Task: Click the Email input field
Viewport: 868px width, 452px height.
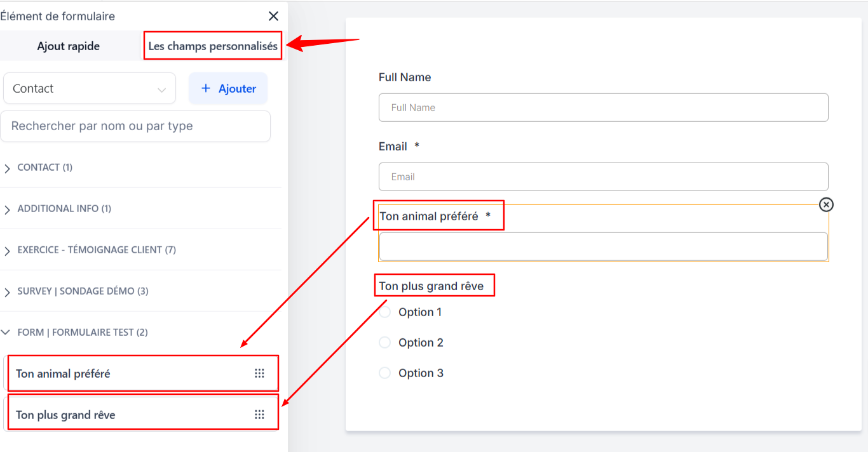Action: point(603,177)
